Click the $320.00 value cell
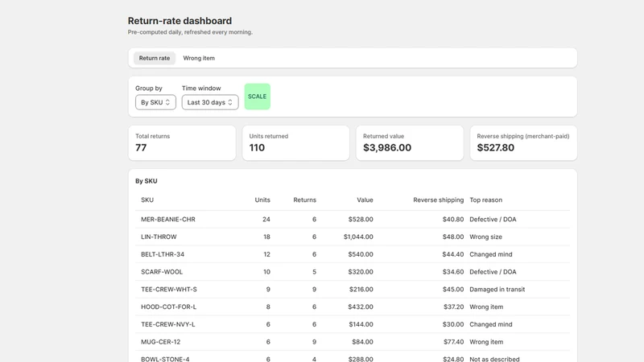 (x=361, y=272)
